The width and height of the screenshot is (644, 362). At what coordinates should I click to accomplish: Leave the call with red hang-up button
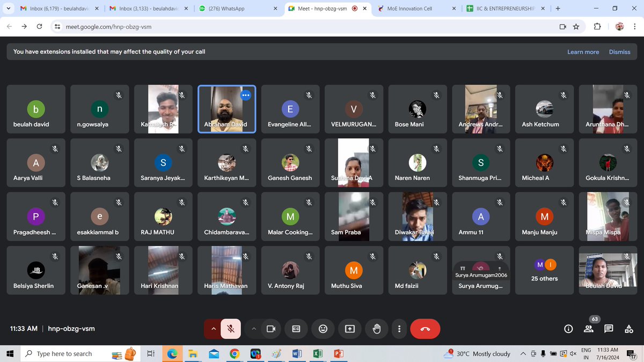pos(425,329)
